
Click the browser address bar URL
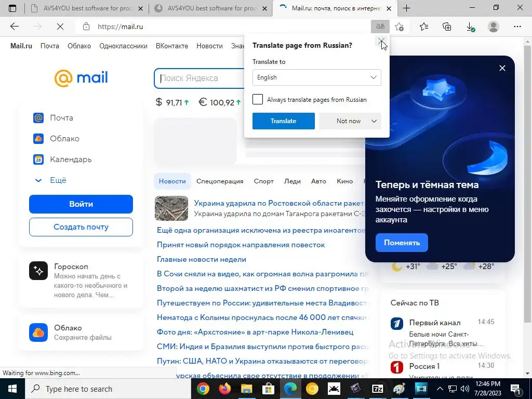coord(121,26)
